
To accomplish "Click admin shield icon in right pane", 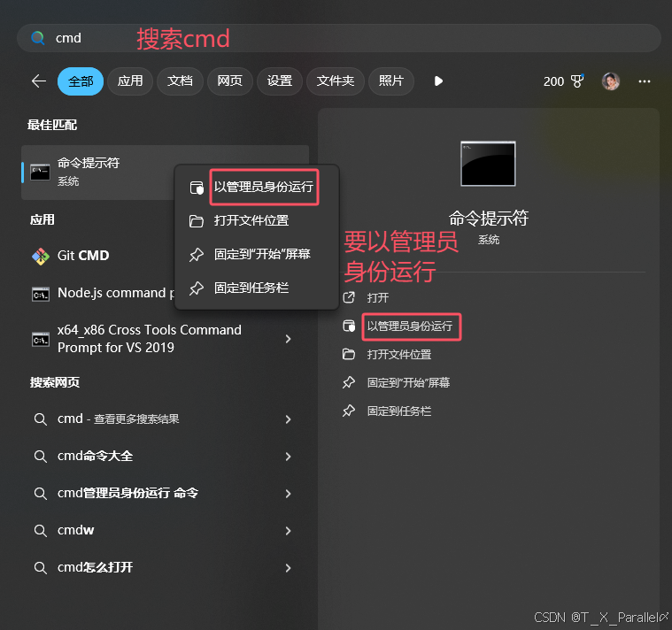I will point(349,326).
